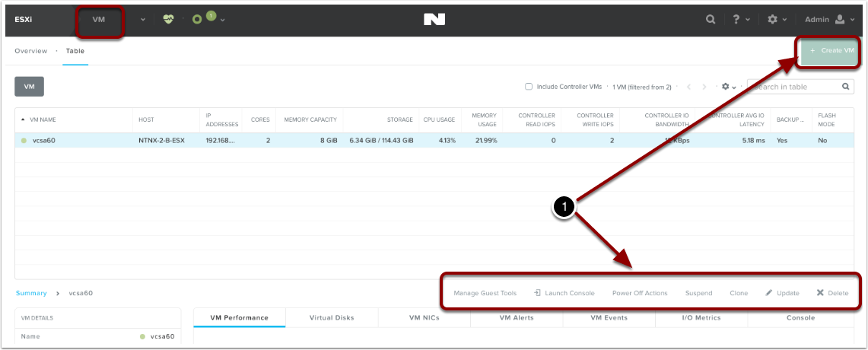Click Power Off Actions link
This screenshot has height=350, width=868.
coord(640,293)
